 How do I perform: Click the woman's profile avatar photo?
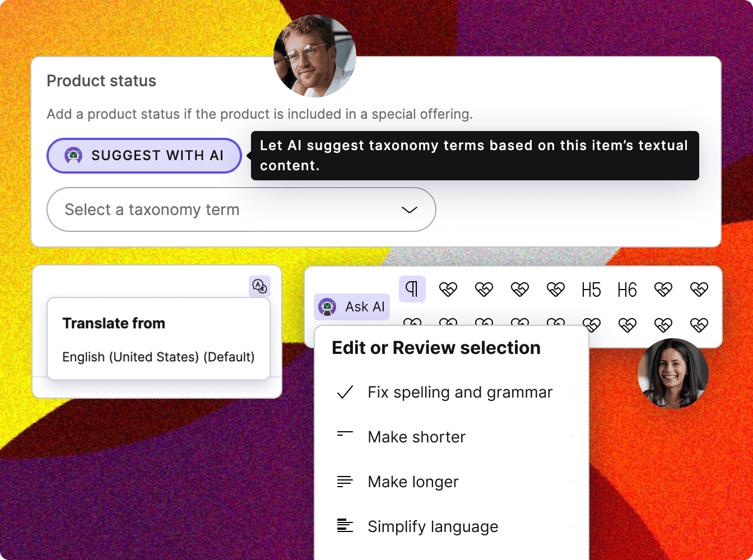(x=672, y=374)
